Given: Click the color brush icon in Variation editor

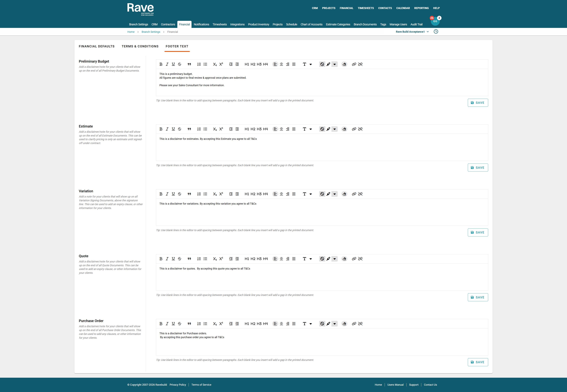Looking at the screenshot, I should coord(328,194).
